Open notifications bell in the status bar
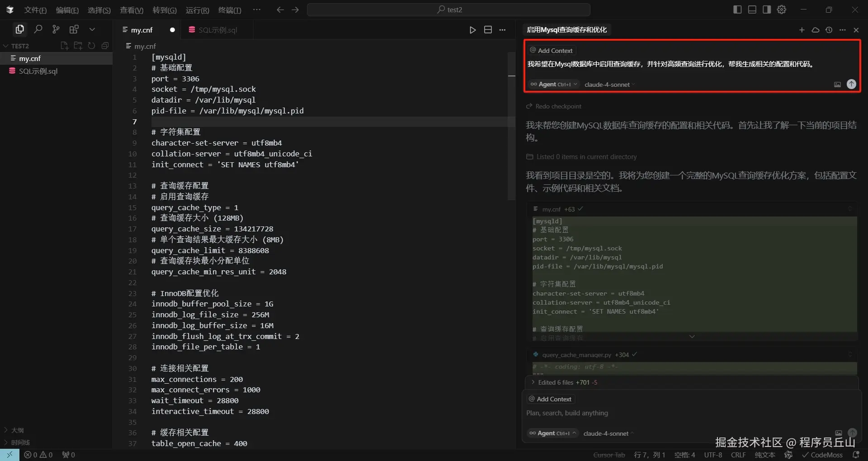868x461 pixels. [856, 455]
